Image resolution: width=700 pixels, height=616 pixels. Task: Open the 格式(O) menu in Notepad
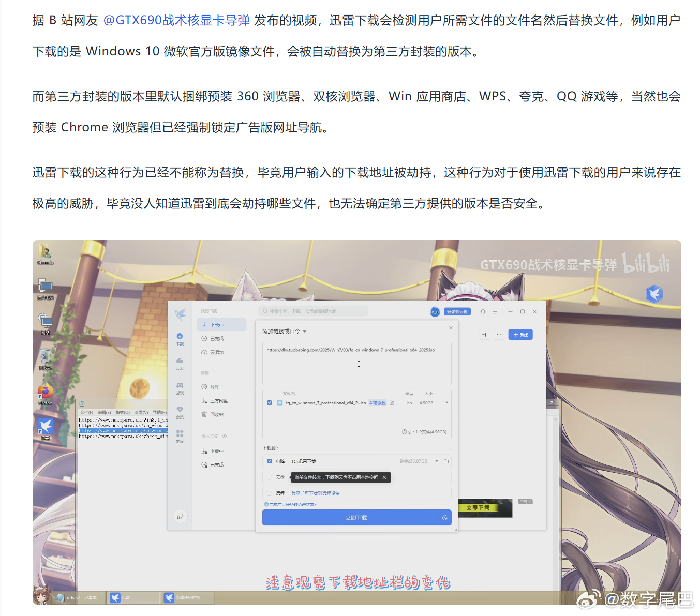pyautogui.click(x=123, y=412)
